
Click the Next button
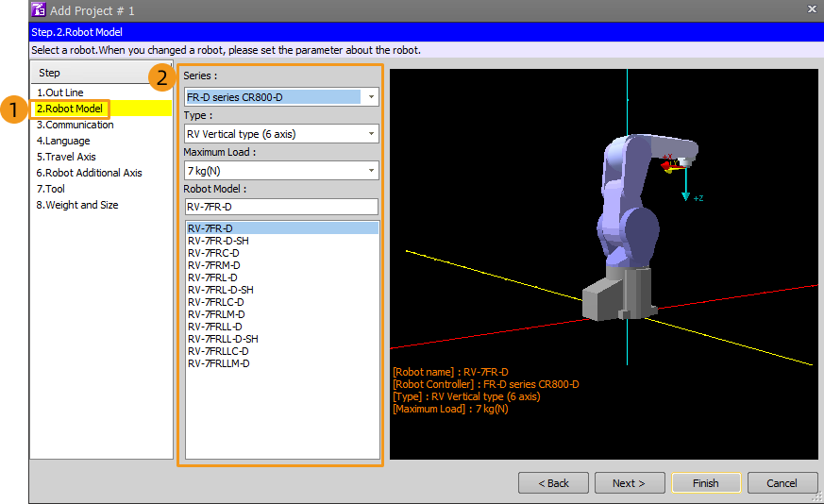click(630, 483)
